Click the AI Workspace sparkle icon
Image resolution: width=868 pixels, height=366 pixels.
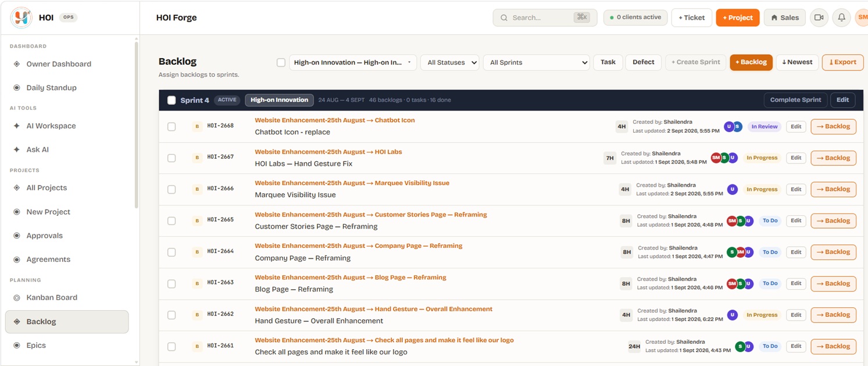pyautogui.click(x=17, y=126)
